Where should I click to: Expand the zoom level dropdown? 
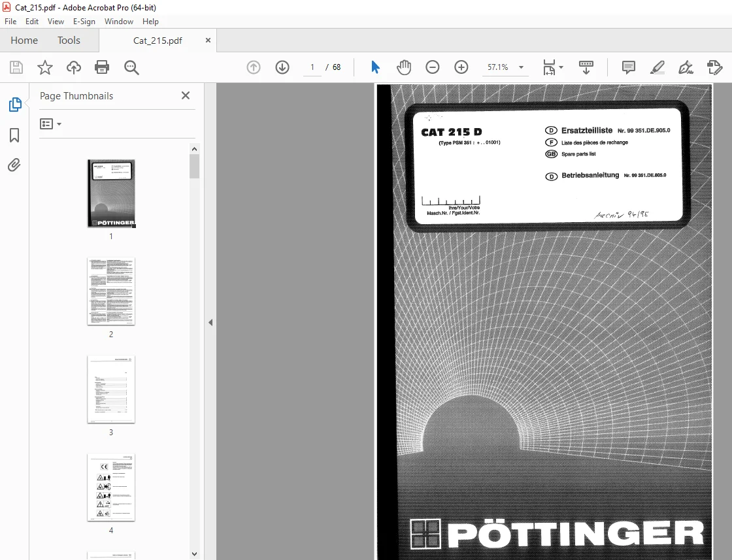pos(521,67)
